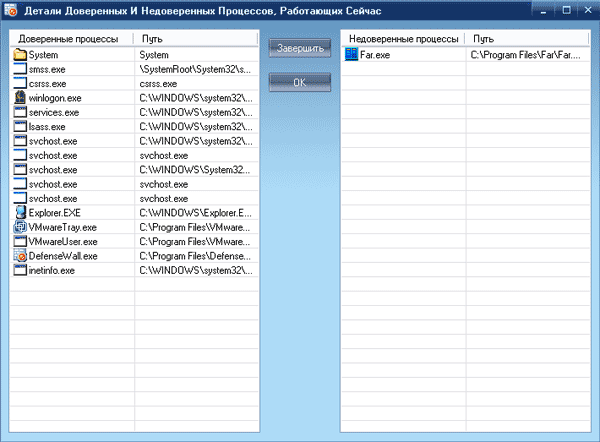Select the csrss.exe process row
Image resolution: width=600 pixels, height=442 pixels.
(x=134, y=83)
